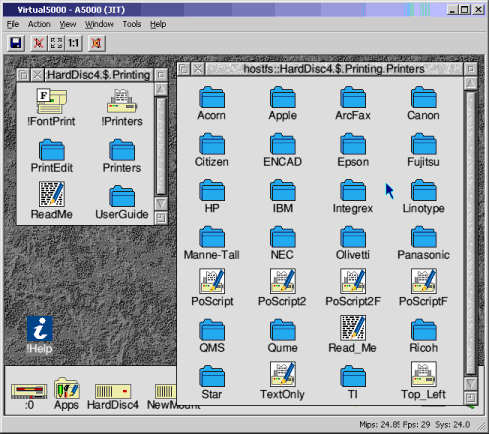
Task: Select the UserGuide folder
Action: coord(122,202)
